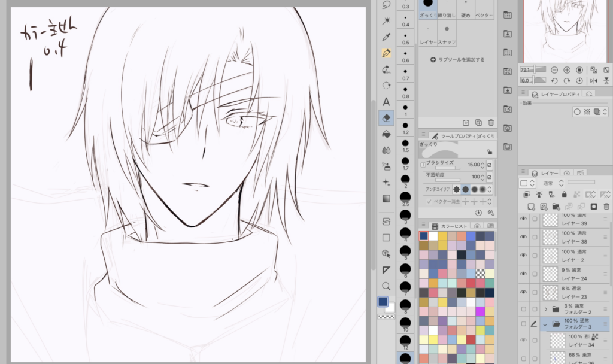Expand the ブラシサイズ plus options
Viewport: 613px width, 364px height.
(x=423, y=165)
